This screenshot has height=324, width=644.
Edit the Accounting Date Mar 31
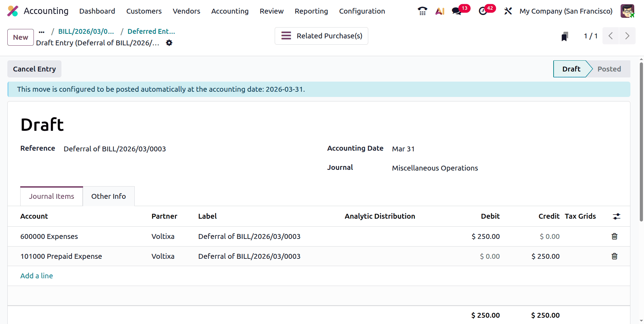click(403, 149)
